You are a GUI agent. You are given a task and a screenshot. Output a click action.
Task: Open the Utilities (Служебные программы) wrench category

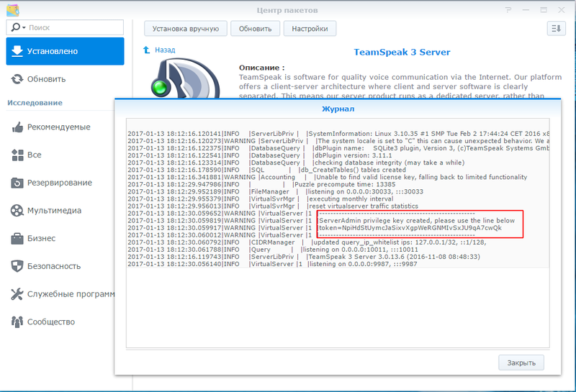pos(17,294)
